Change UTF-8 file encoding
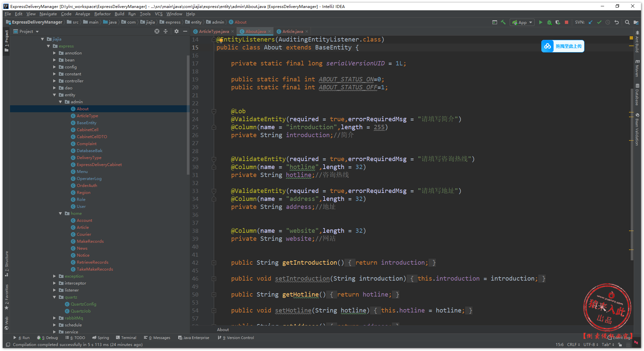The width and height of the screenshot is (644, 351). click(x=590, y=345)
